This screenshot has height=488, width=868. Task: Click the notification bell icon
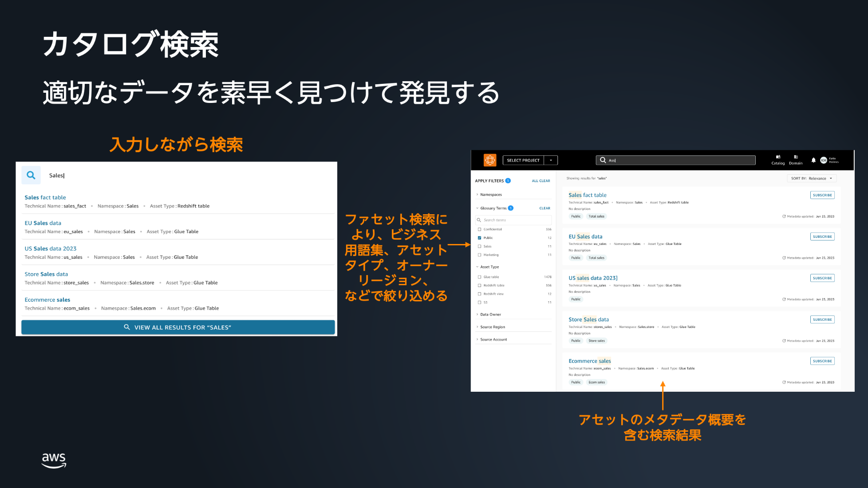813,160
